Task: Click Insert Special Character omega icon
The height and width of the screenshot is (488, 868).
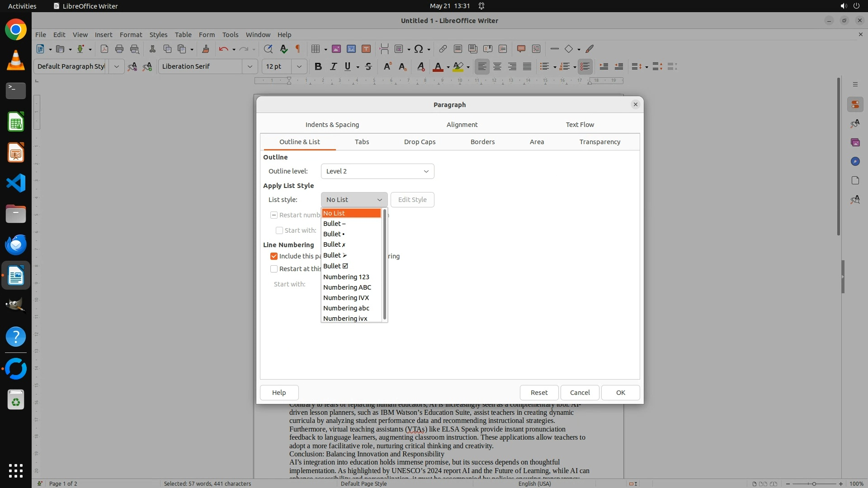Action: (x=419, y=49)
